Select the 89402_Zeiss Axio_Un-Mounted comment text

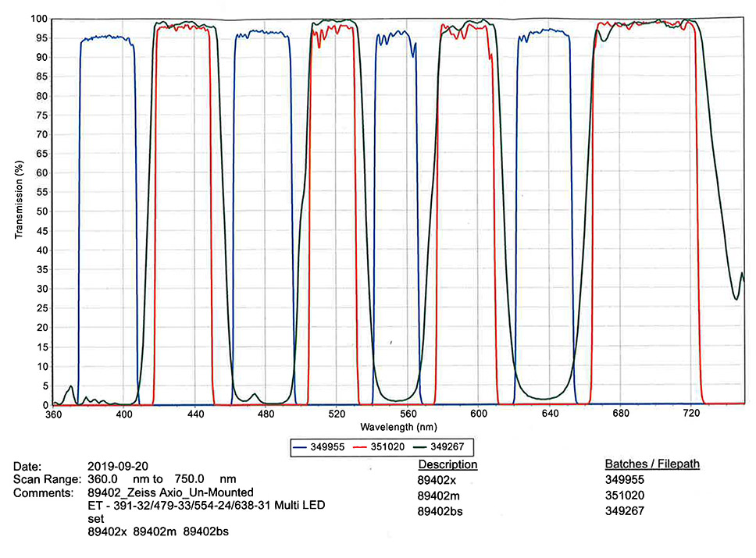coord(169,492)
